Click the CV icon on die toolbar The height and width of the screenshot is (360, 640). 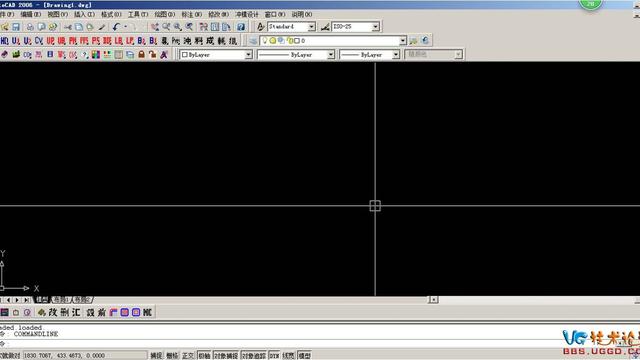[39, 41]
